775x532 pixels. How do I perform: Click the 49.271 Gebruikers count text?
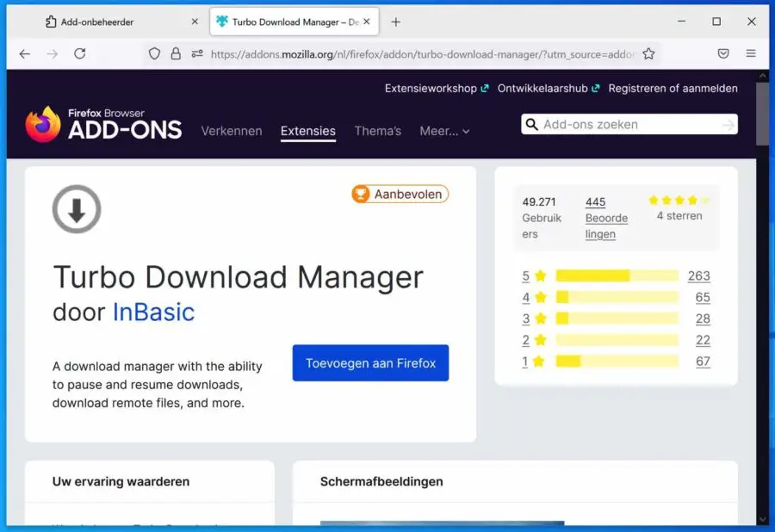542,218
